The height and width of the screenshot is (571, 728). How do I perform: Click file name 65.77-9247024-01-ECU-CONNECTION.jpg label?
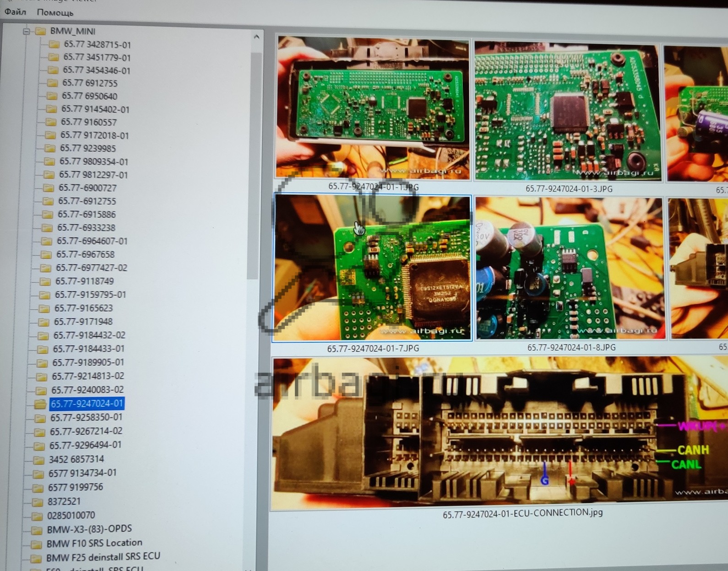tap(522, 513)
